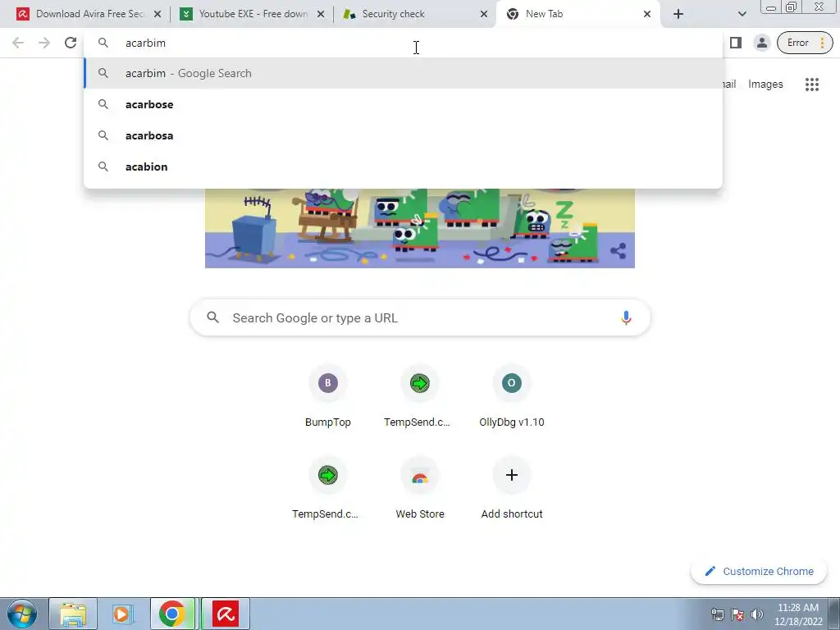840x630 pixels.
Task: Open the first TempSend shortcut beside BumpTop
Action: (419, 396)
